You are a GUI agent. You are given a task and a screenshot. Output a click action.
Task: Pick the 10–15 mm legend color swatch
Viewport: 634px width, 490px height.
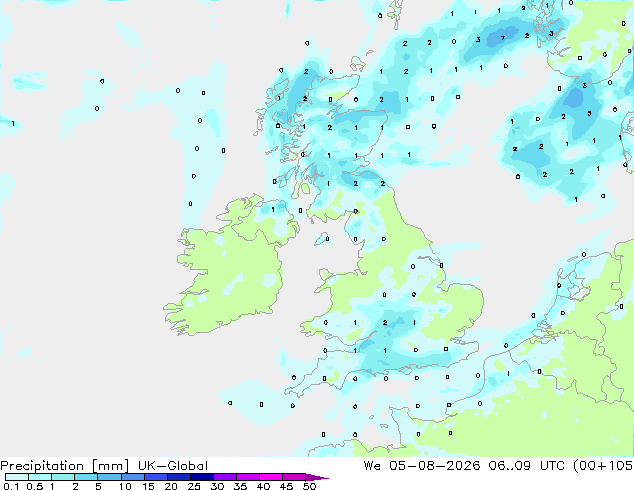133,477
